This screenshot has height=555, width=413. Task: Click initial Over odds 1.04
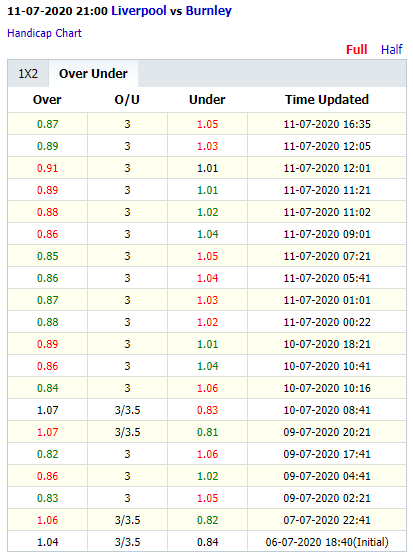pos(47,542)
